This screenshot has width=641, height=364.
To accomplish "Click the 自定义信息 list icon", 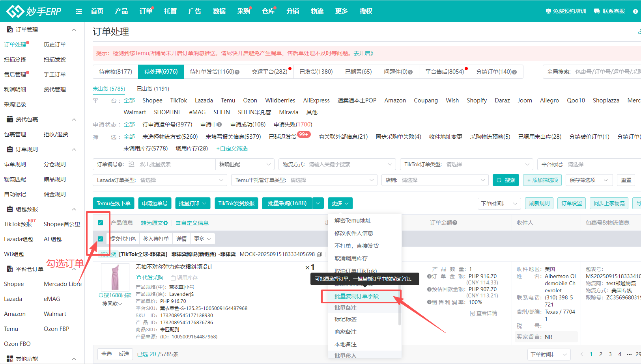I will coord(178,223).
